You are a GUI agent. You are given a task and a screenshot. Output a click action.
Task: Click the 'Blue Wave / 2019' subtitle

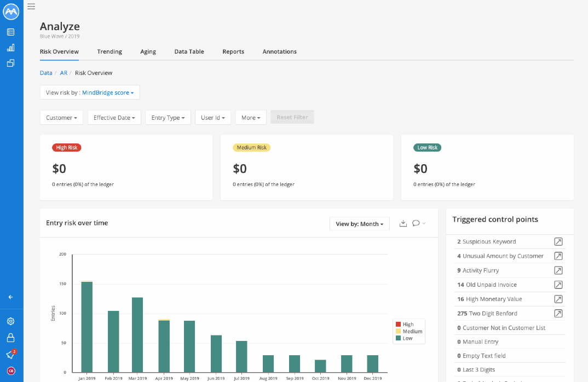60,36
